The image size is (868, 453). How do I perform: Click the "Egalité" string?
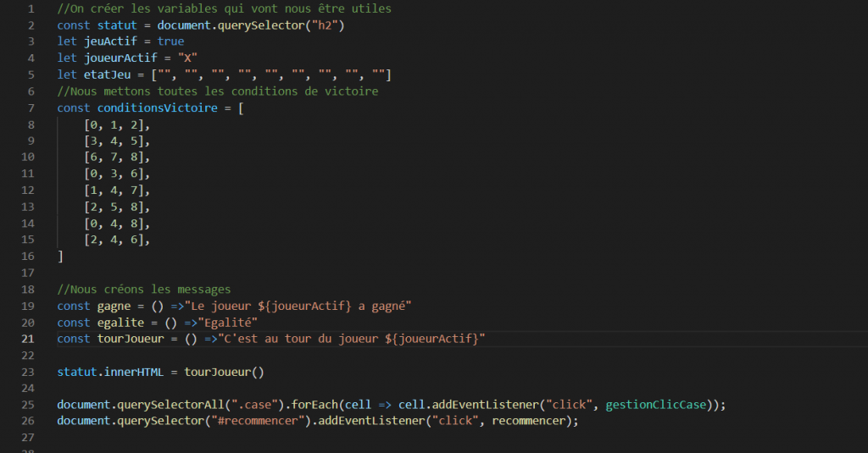pyautogui.click(x=227, y=323)
